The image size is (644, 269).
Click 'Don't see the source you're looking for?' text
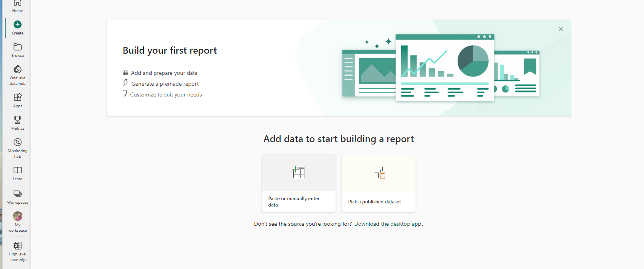pyautogui.click(x=303, y=224)
